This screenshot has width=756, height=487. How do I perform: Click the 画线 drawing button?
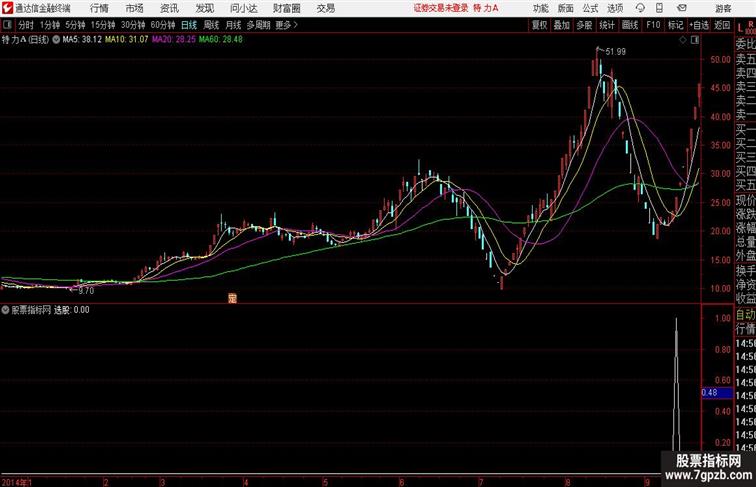(x=630, y=25)
